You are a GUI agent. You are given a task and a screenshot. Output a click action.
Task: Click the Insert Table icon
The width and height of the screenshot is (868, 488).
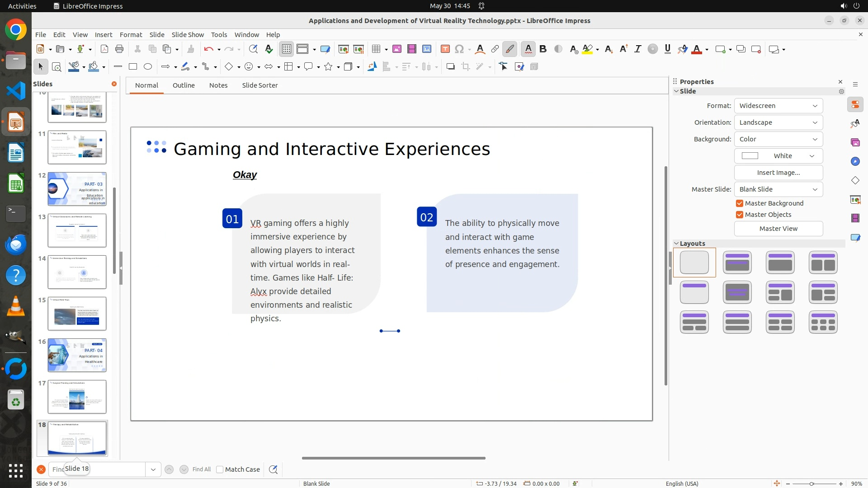click(376, 49)
